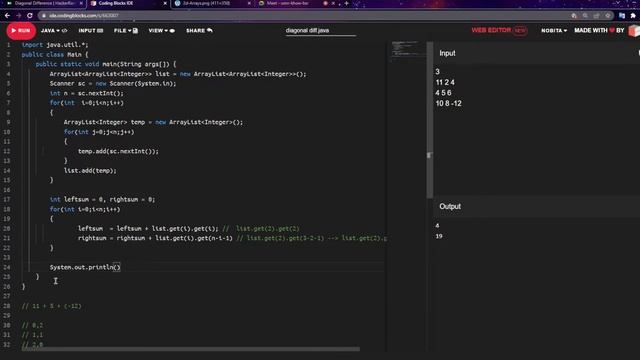Click the translate extension icon
Screen dimensions: 640x360
622,16
